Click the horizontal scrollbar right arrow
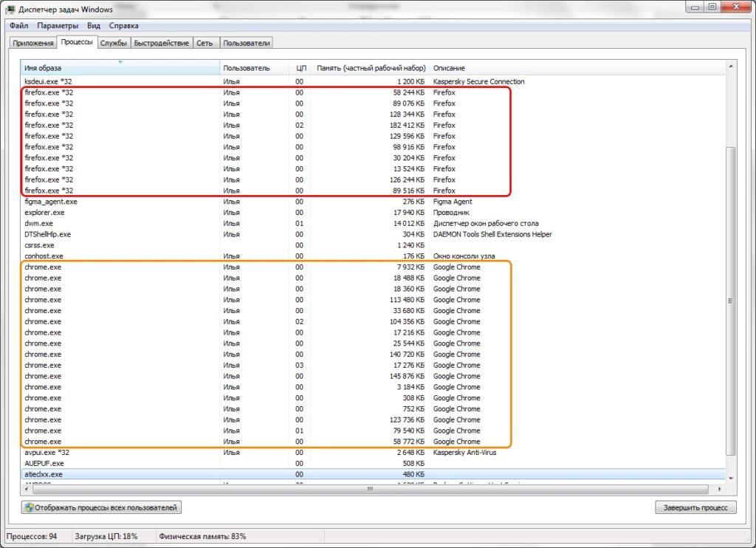 tap(719, 489)
